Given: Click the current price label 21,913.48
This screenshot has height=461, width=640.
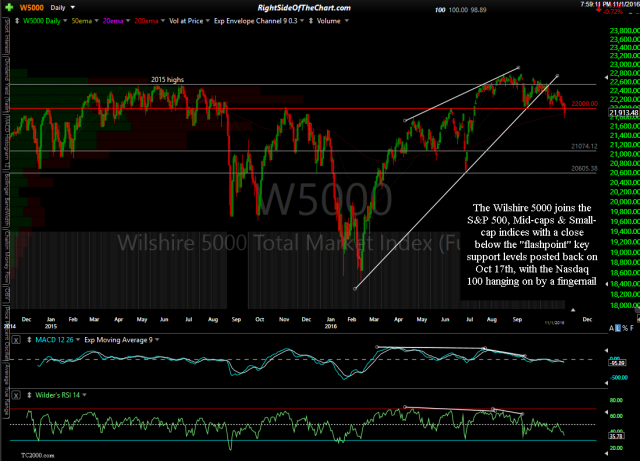Looking at the screenshot, I should (624, 113).
